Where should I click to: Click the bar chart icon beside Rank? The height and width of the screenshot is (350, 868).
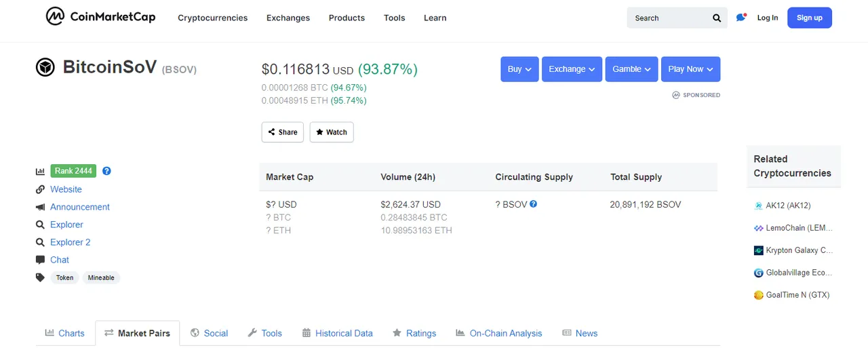(40, 172)
